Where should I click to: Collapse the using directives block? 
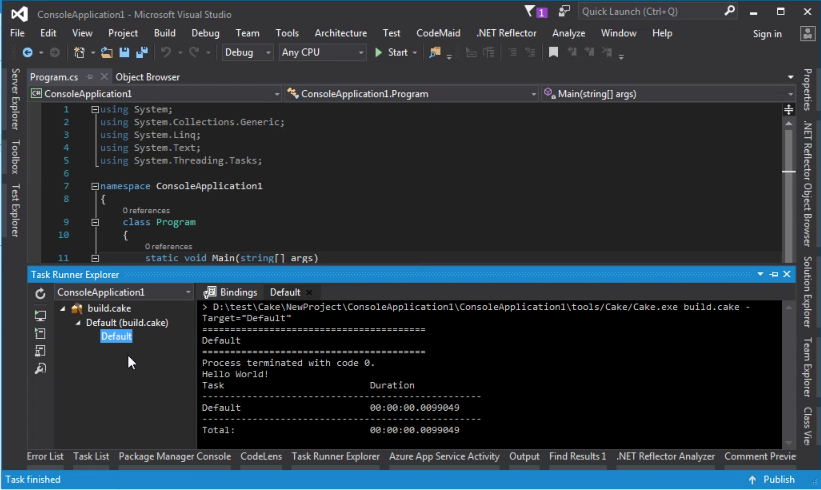point(95,109)
